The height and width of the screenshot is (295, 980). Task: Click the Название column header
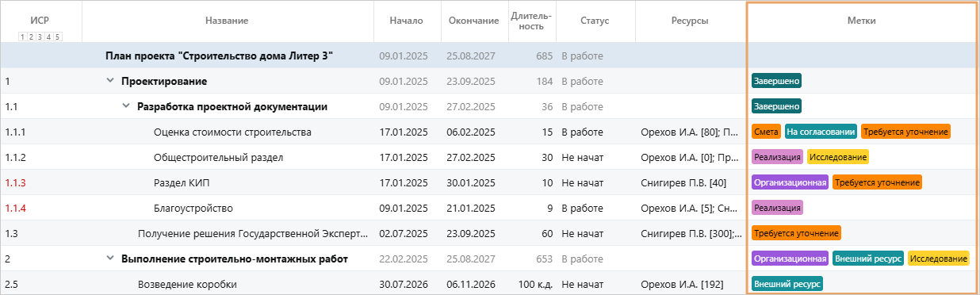point(227,21)
